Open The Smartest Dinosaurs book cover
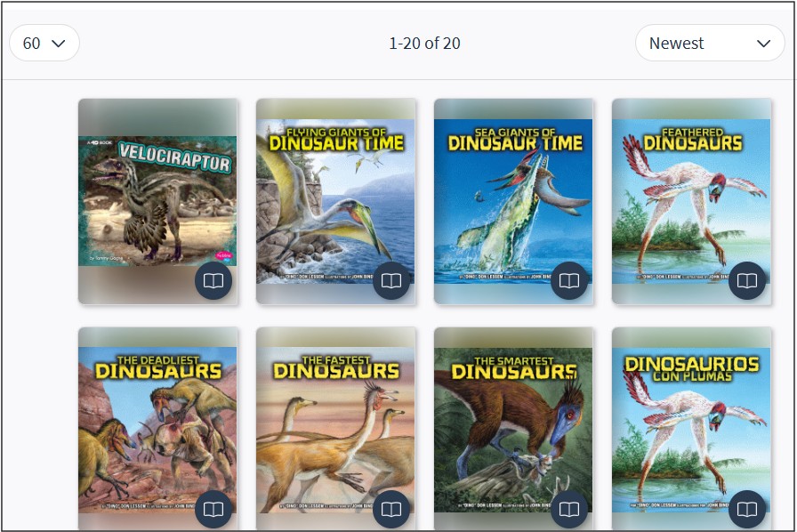Viewport: 797px width, 532px height. [514, 429]
